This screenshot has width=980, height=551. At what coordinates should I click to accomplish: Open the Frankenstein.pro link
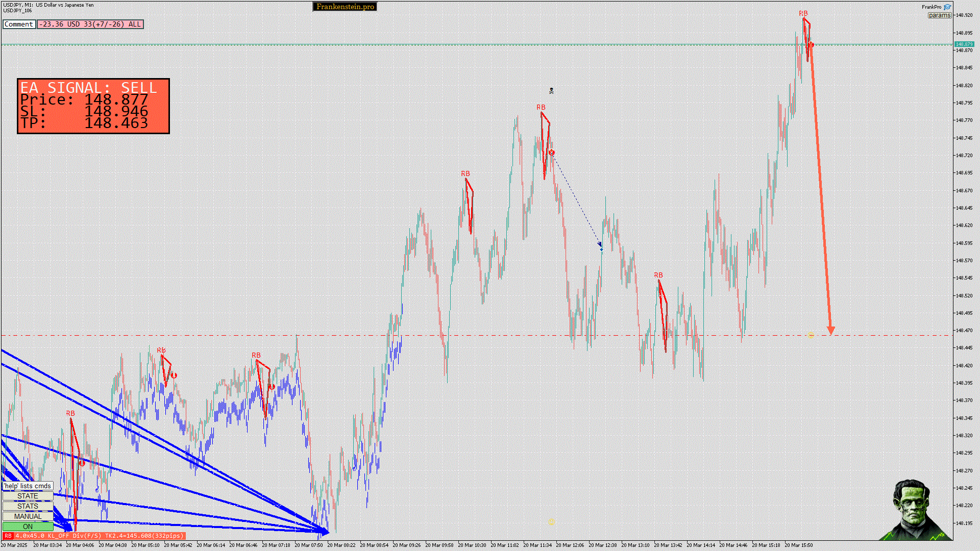click(345, 7)
